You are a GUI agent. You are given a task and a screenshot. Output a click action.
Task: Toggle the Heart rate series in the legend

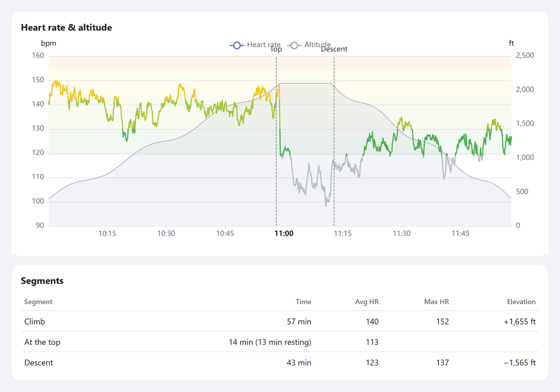(x=255, y=45)
